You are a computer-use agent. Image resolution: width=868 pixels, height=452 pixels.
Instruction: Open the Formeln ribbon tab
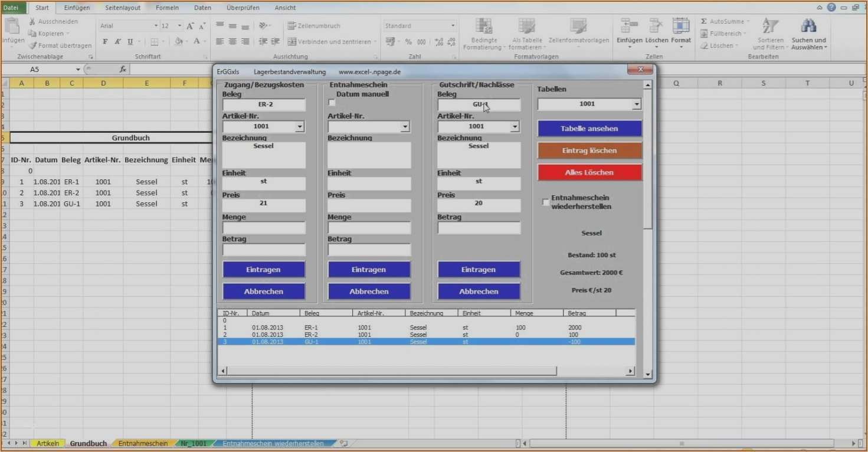[x=167, y=8]
